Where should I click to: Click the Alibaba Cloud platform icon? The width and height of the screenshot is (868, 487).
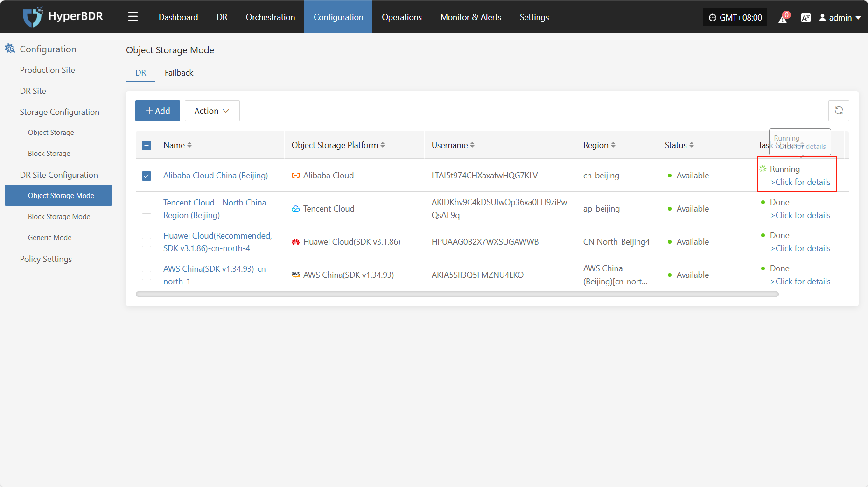click(x=295, y=176)
